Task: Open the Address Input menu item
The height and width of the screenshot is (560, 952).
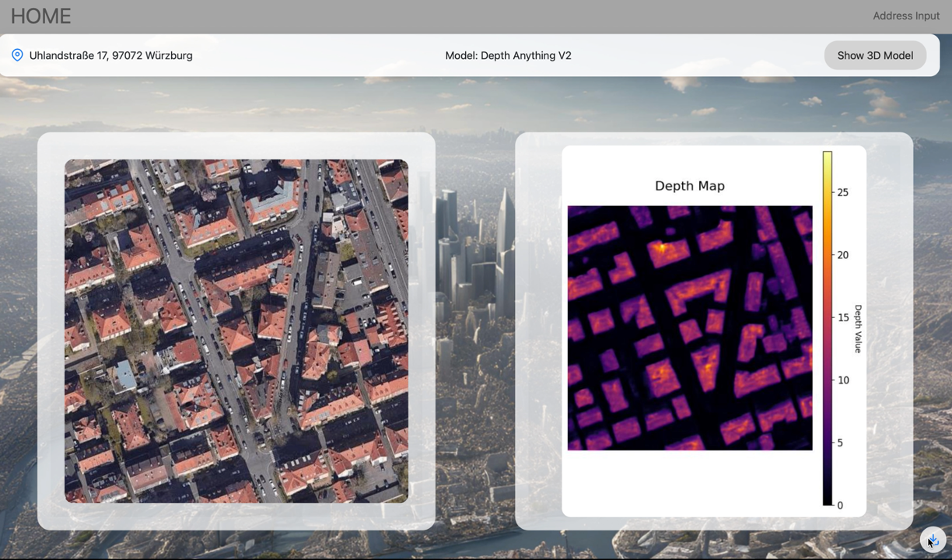Action: coord(905,16)
